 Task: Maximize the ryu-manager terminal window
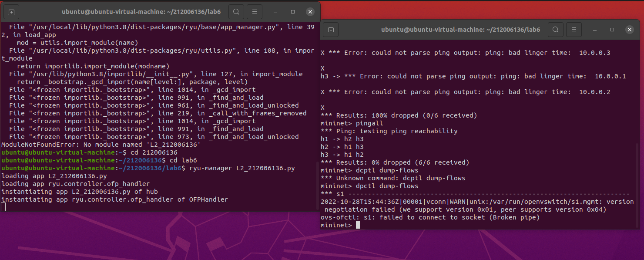pyautogui.click(x=293, y=12)
